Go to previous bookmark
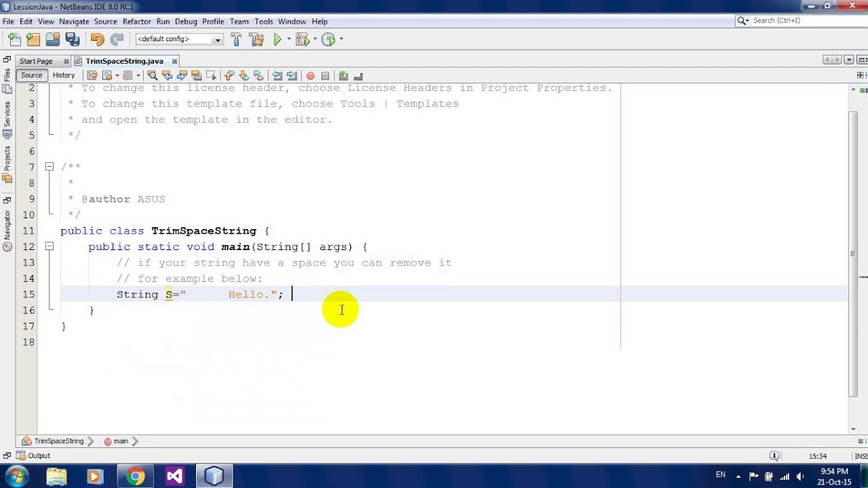 (x=229, y=75)
